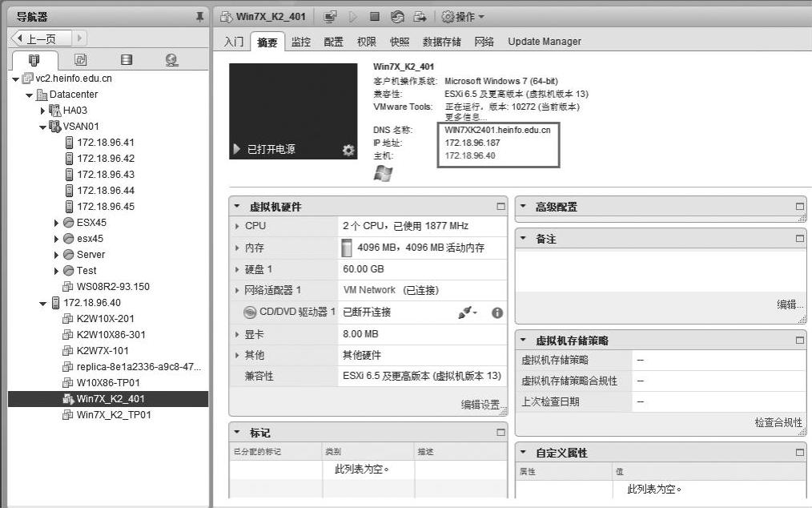This screenshot has height=508, width=812.
Task: Switch to the 监控 tab
Action: 301,42
